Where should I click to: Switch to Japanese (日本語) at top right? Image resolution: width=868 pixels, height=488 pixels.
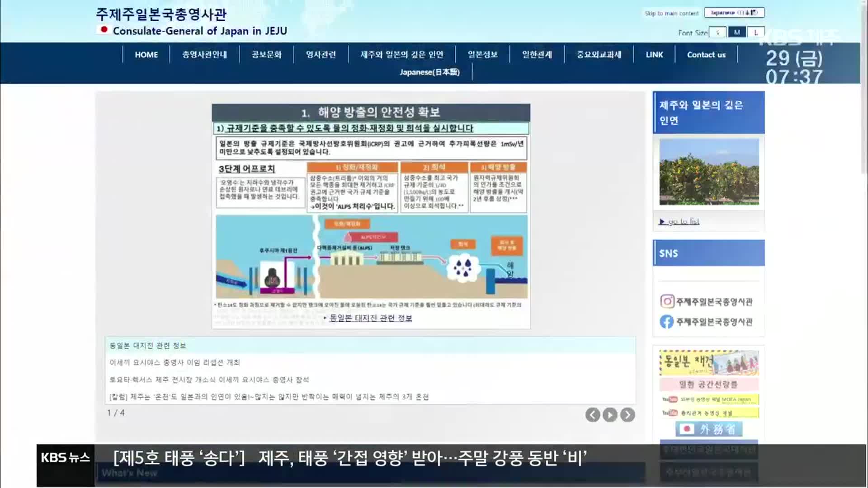coord(734,13)
